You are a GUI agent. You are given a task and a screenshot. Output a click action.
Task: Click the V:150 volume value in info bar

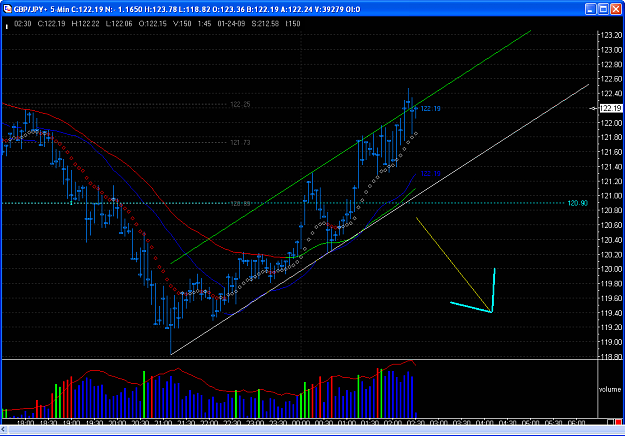[x=182, y=24]
